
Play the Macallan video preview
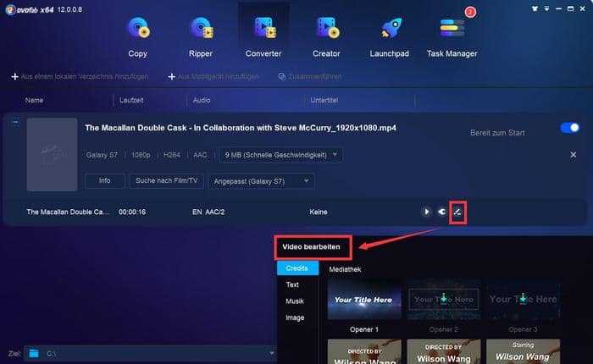point(426,212)
